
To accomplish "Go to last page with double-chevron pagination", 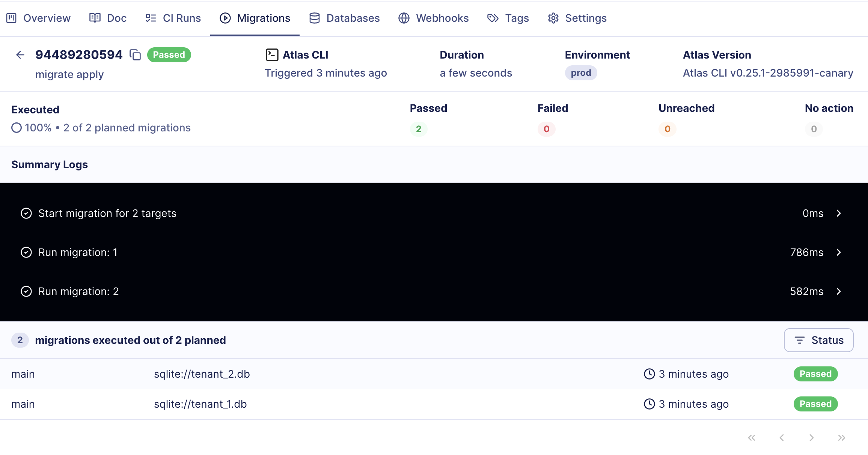I will (x=841, y=437).
